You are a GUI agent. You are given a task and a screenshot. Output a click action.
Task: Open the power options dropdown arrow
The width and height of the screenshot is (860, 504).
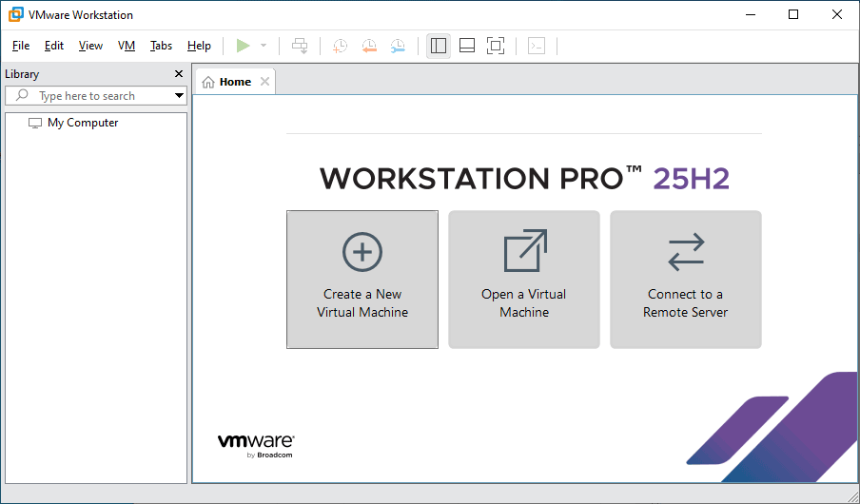(264, 46)
